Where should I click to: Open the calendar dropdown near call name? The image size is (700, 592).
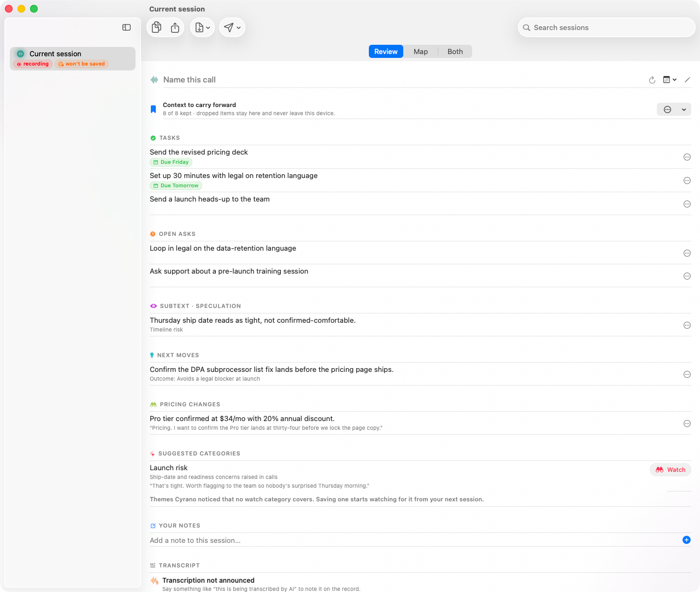tap(670, 80)
